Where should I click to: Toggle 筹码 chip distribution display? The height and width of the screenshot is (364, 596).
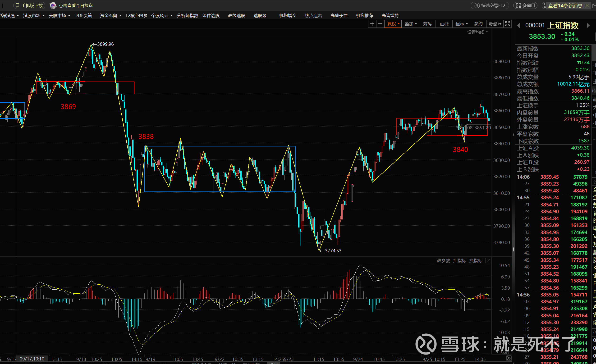tap(427, 24)
